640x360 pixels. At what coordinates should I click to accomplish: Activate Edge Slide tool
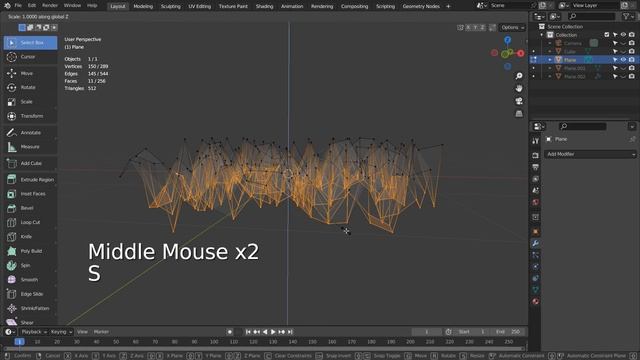coord(30,294)
